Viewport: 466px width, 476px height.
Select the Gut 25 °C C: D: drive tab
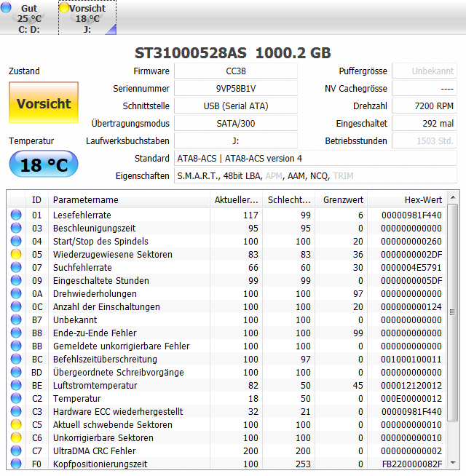click(x=29, y=17)
